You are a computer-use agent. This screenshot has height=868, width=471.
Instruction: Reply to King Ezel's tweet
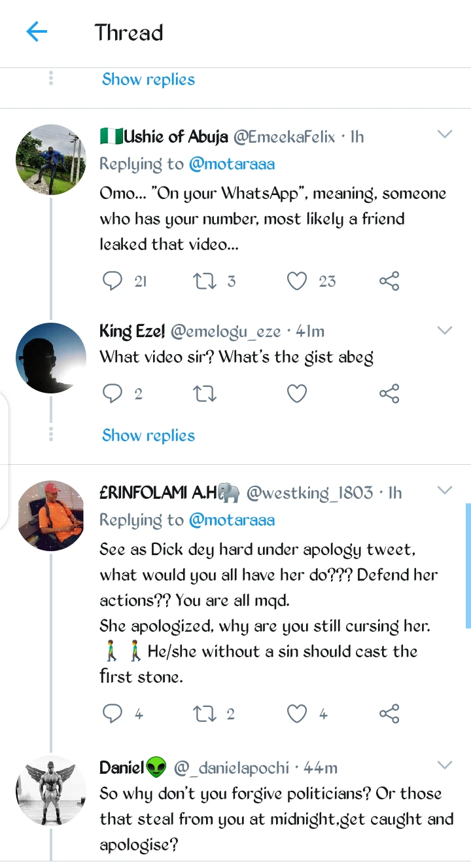113,393
